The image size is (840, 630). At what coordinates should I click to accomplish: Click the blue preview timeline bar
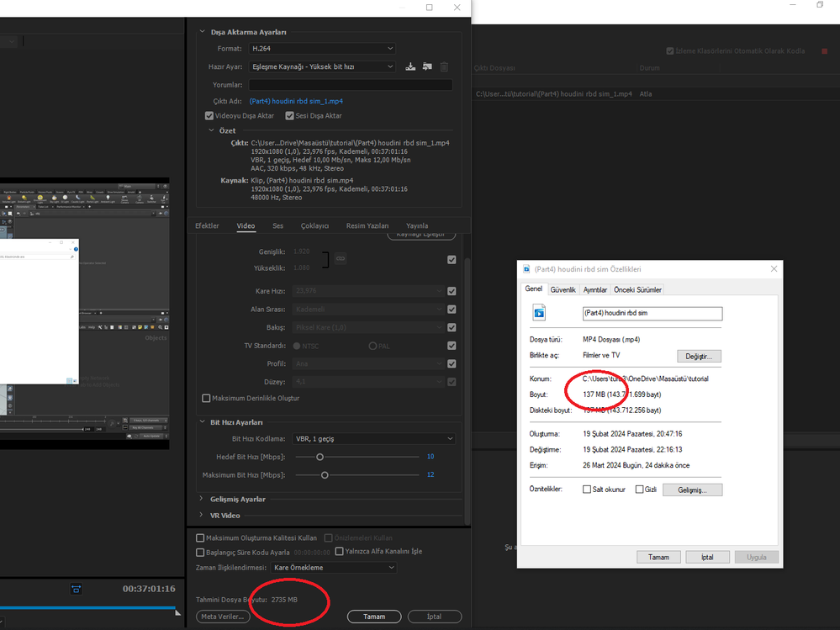click(87, 607)
